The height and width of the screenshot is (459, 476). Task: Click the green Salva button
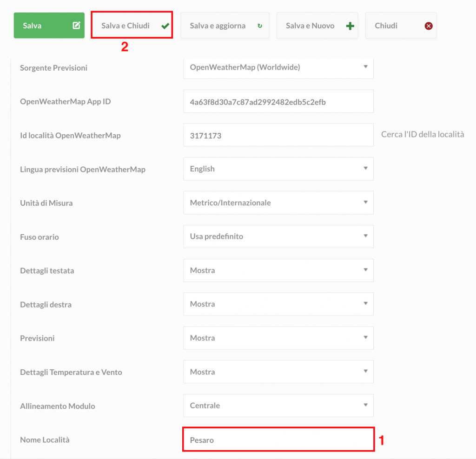[49, 26]
